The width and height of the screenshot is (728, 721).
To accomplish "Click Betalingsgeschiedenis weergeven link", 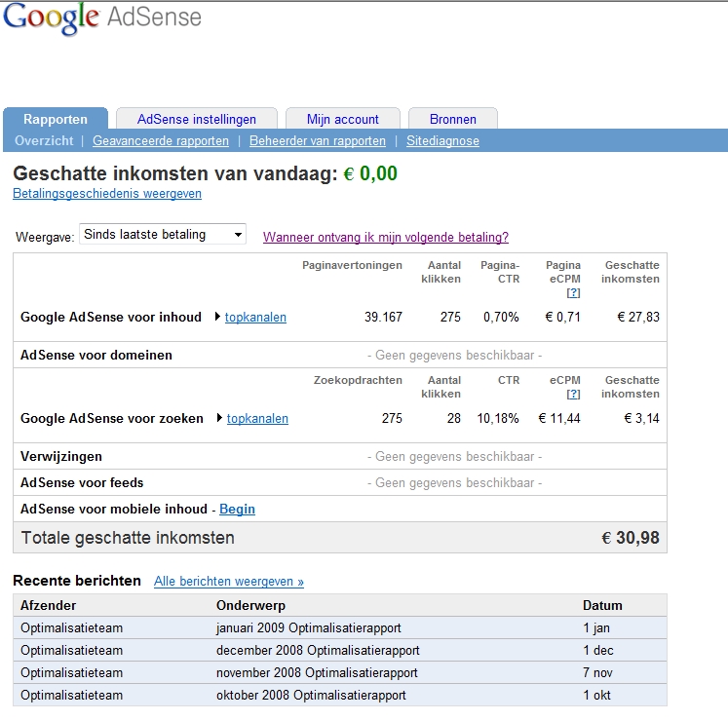I will pyautogui.click(x=107, y=193).
